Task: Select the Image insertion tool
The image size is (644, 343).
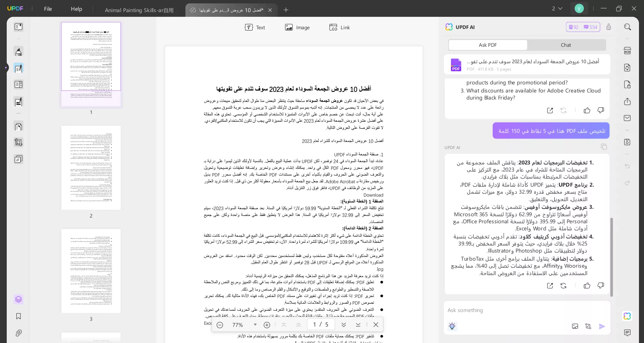Action: coord(297,27)
